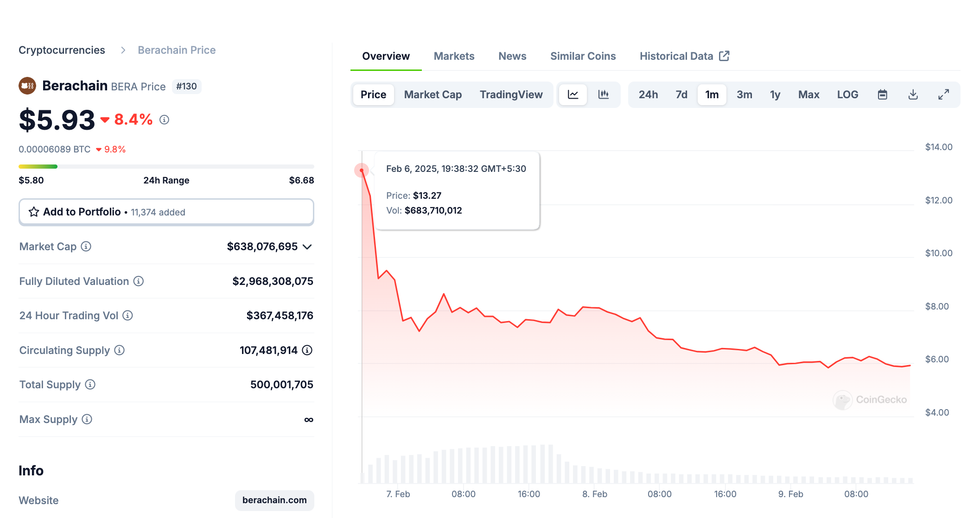Open the calendar date range picker
This screenshot has width=980, height=518.
click(x=883, y=95)
